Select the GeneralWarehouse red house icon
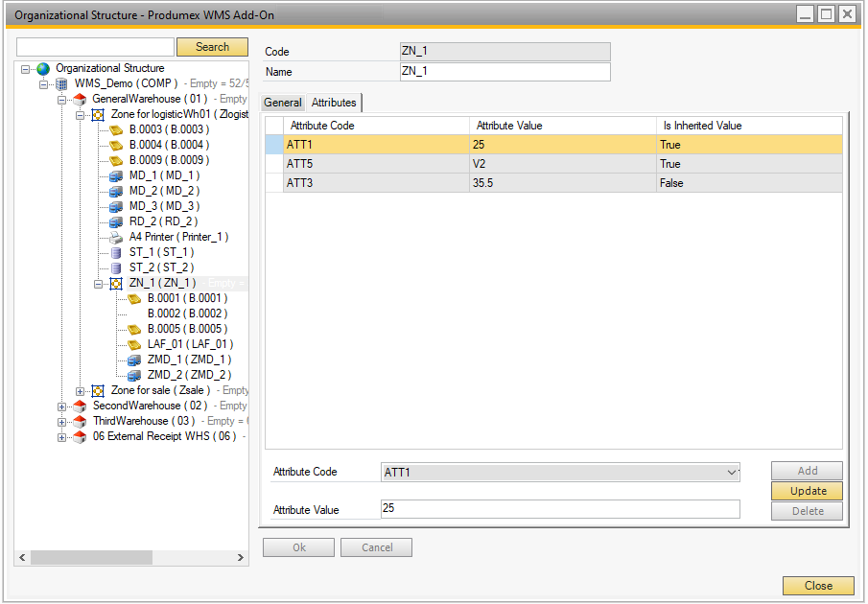Screen dimensions: 868x604 tap(80, 99)
